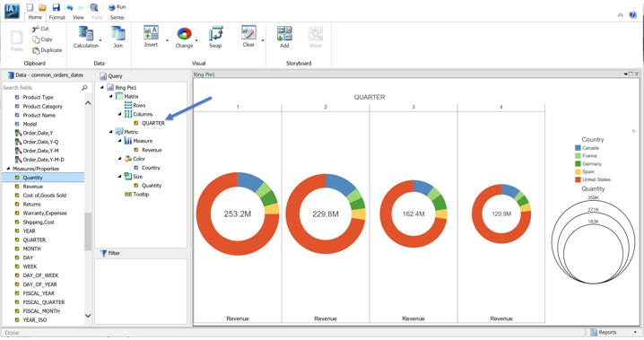Click the Spain yellow legend swatch

pyautogui.click(x=578, y=171)
